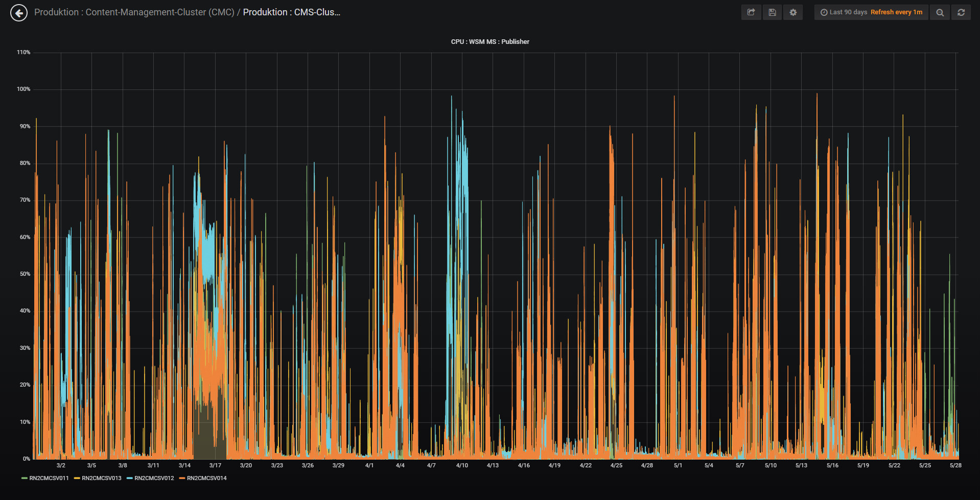This screenshot has height=500, width=980.
Task: Open the Content-Management-Cluster (CMC) breadcrumb
Action: (134, 12)
